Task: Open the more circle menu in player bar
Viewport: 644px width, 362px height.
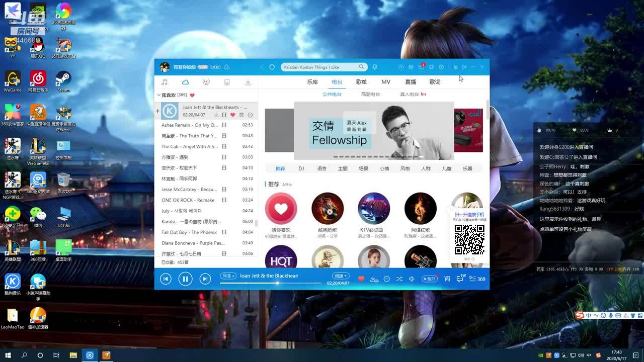Action: pos(386,279)
